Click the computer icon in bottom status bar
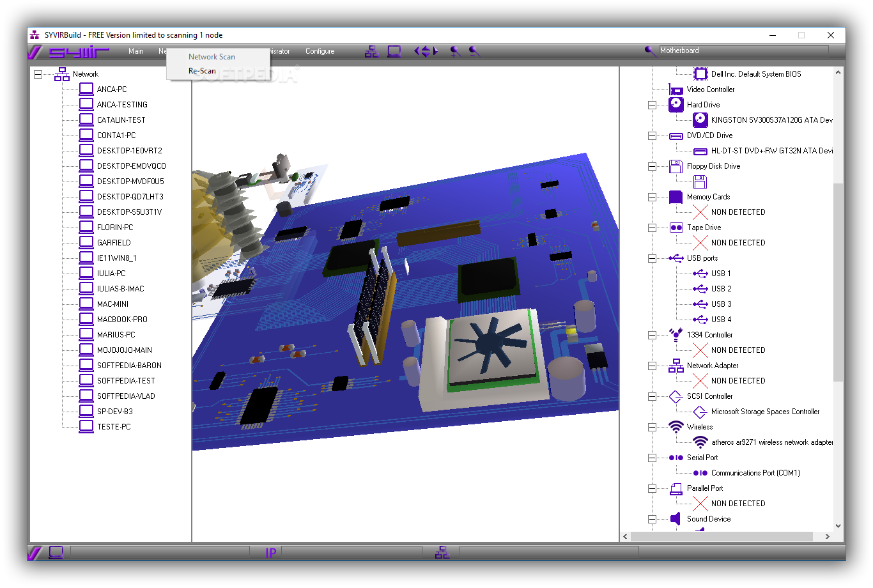 (56, 552)
